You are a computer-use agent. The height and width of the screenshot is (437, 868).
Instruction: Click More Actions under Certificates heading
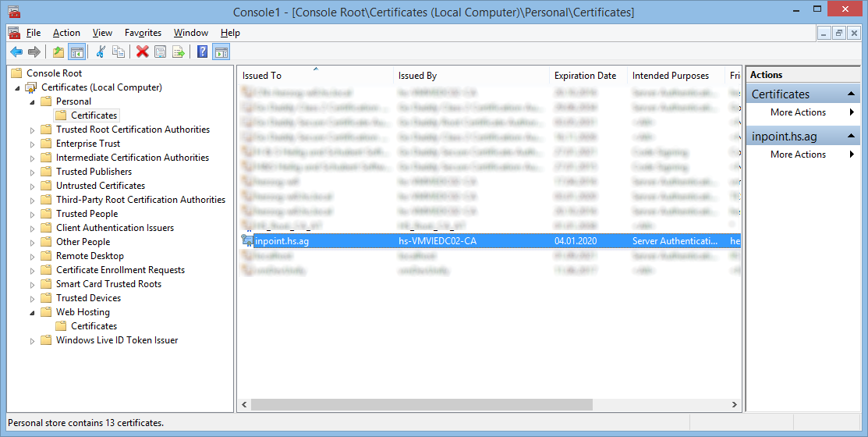point(798,112)
